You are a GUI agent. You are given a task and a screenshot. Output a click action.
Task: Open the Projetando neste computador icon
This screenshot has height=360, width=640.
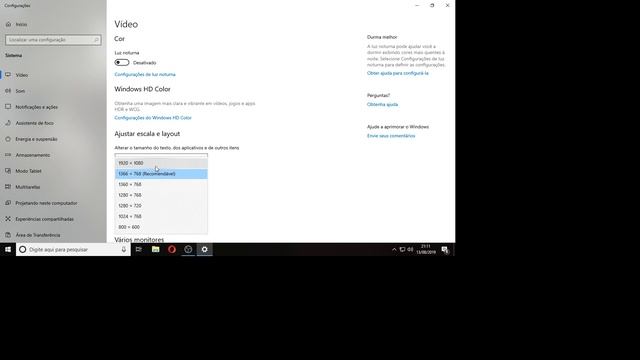tap(8, 203)
